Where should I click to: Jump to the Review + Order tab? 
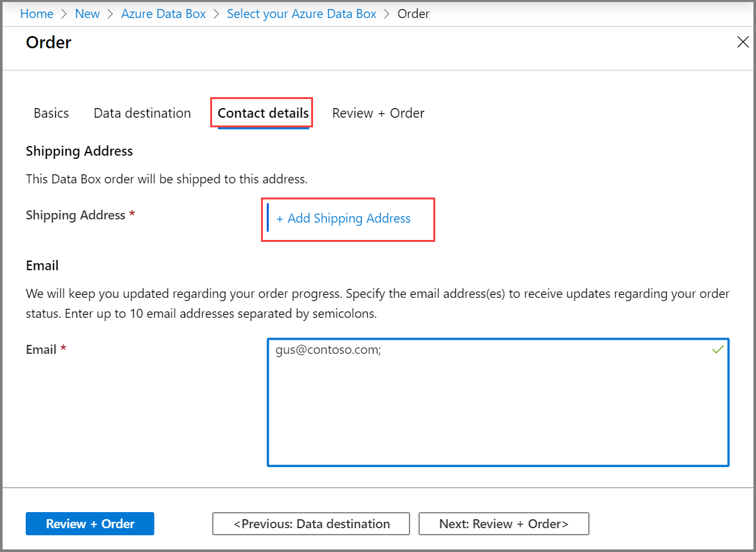coord(378,113)
